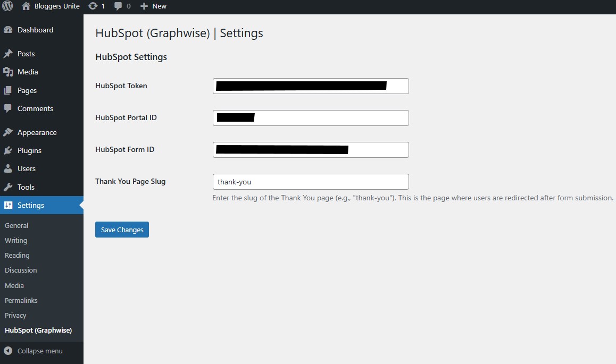This screenshot has width=616, height=364.
Task: Click the Collapse menu arrow icon
Action: click(x=8, y=351)
